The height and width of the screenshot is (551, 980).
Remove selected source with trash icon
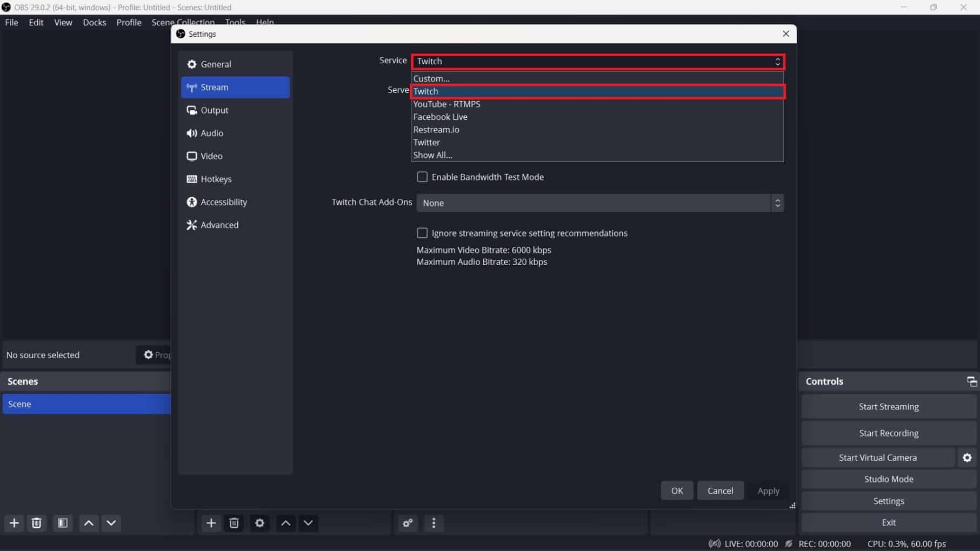[234, 523]
